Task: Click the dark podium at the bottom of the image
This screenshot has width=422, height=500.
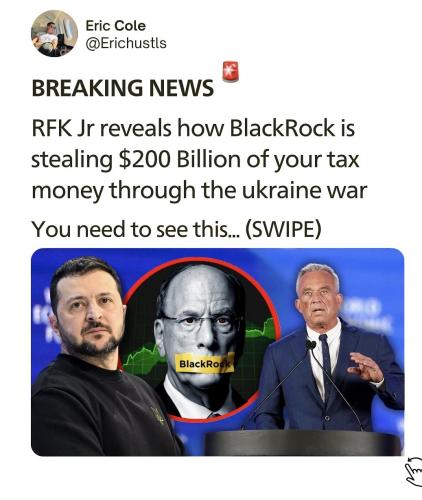Action: [x=303, y=443]
